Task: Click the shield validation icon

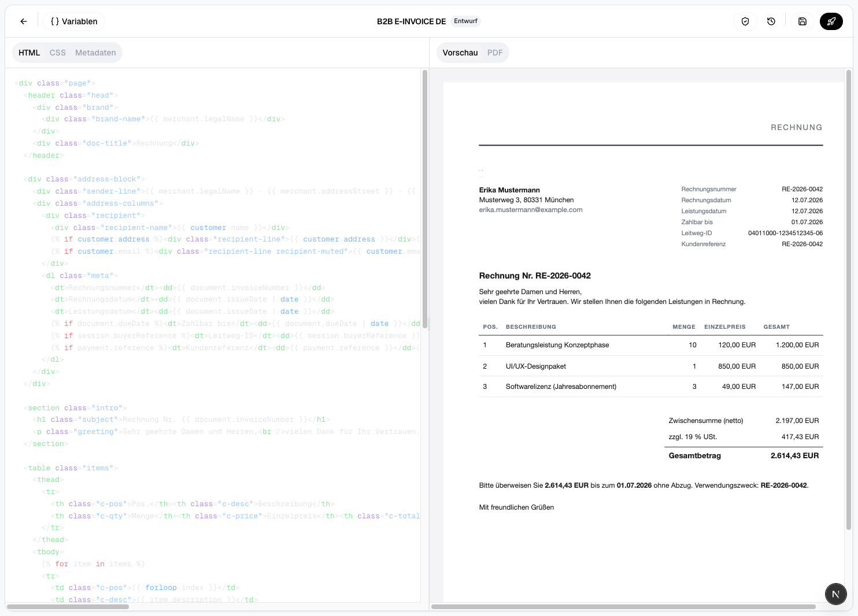Action: pyautogui.click(x=745, y=21)
